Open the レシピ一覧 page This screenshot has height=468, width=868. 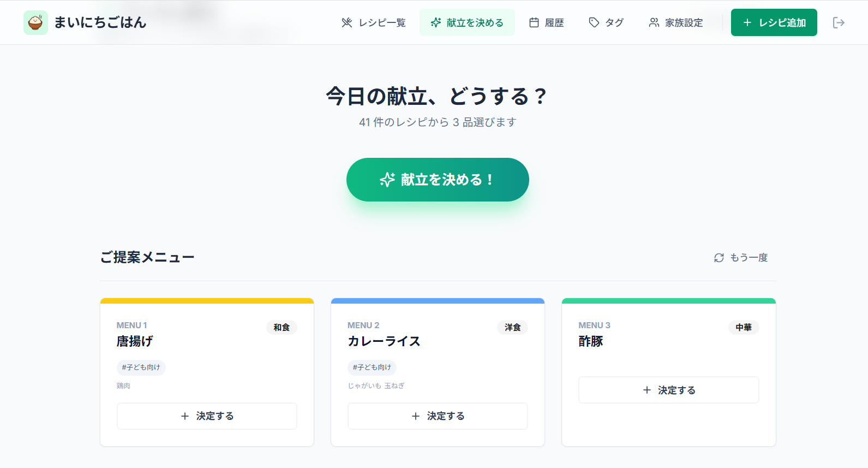pyautogui.click(x=374, y=22)
